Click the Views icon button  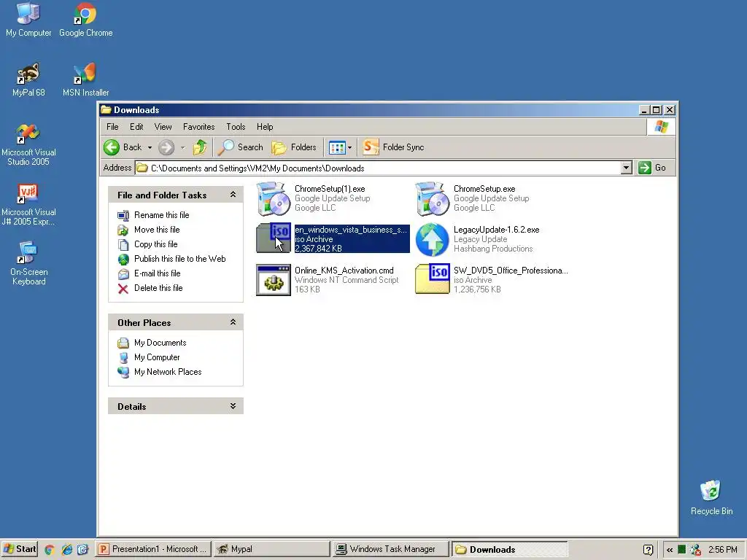click(x=337, y=147)
